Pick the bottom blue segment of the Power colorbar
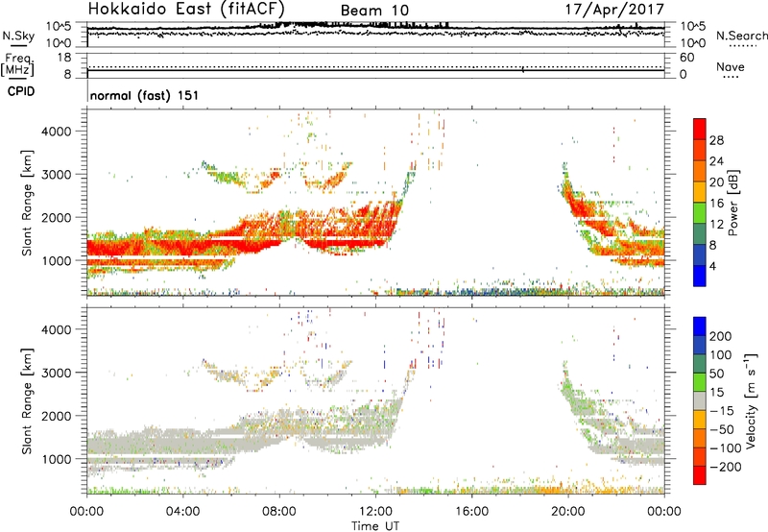The image size is (768, 532). 700,276
